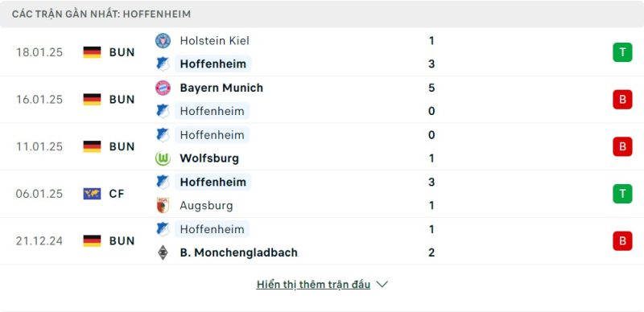Open the Holstein Kiel team name link
644x312 pixels.
214,41
